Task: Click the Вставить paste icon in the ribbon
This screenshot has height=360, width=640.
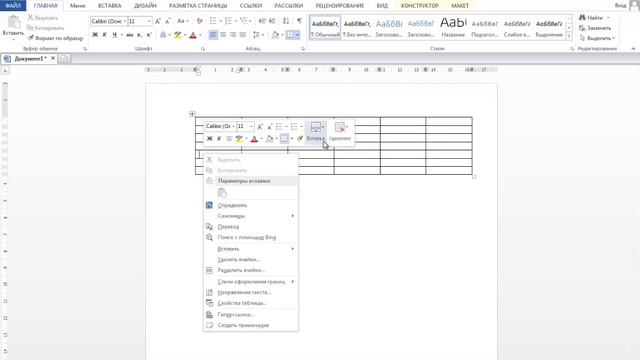Action: (13, 22)
